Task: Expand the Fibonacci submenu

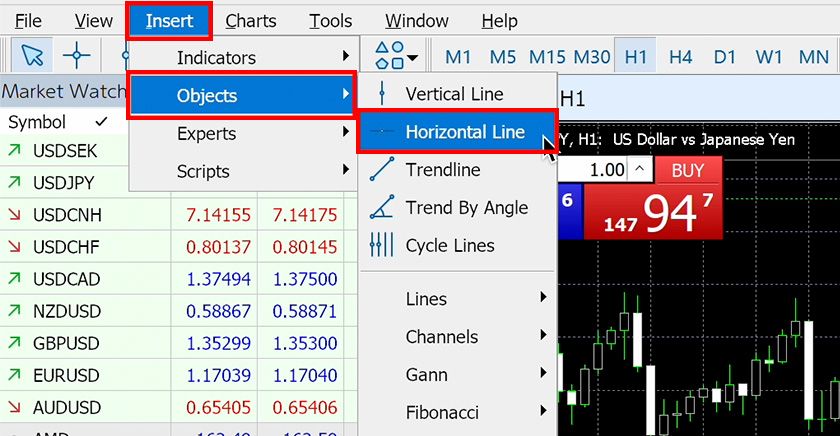Action: [x=442, y=412]
